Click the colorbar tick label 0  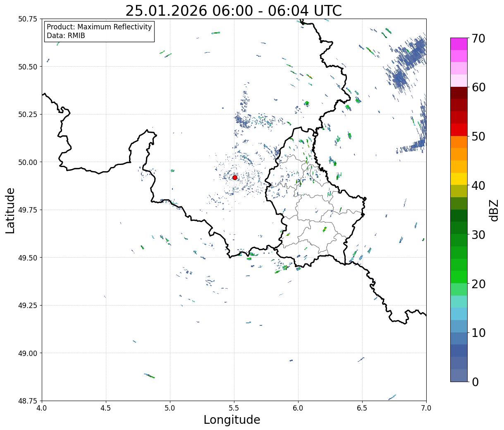[x=475, y=382]
